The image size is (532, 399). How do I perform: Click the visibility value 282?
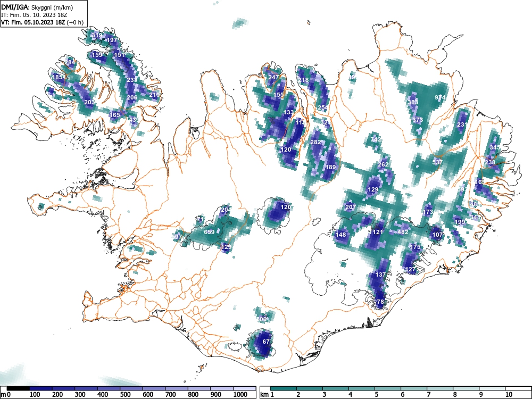(x=315, y=142)
